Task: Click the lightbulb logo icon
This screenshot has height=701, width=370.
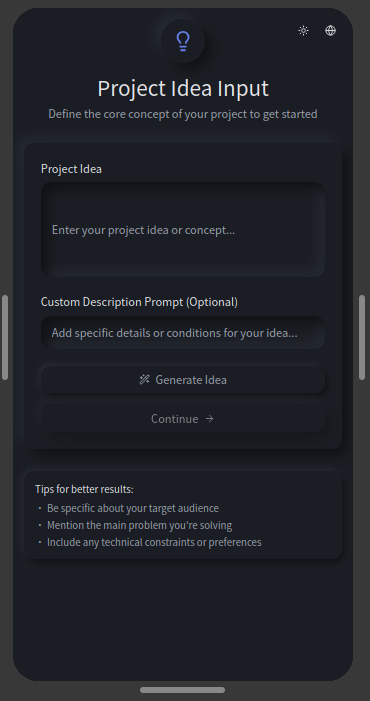Action: [x=183, y=41]
